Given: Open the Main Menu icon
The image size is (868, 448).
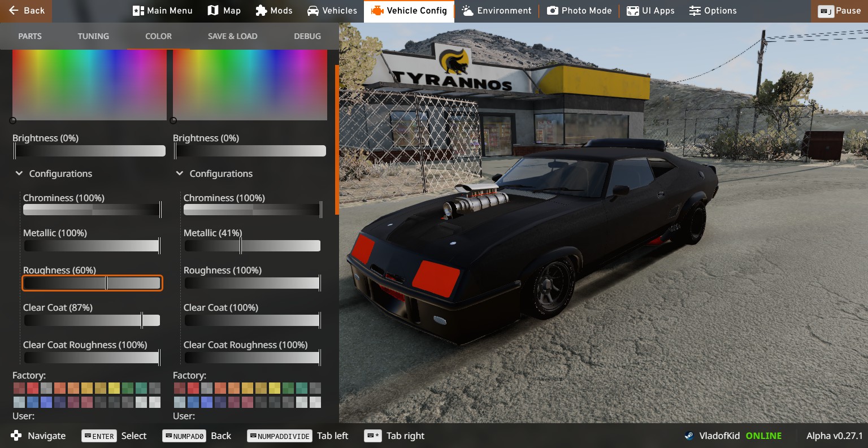Looking at the screenshot, I should [x=138, y=11].
